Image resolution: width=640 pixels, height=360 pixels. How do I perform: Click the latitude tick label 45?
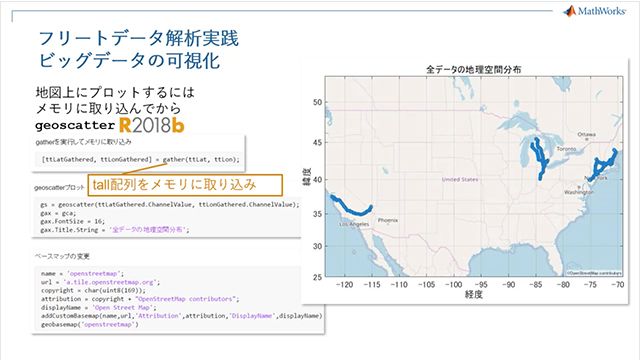(318, 142)
